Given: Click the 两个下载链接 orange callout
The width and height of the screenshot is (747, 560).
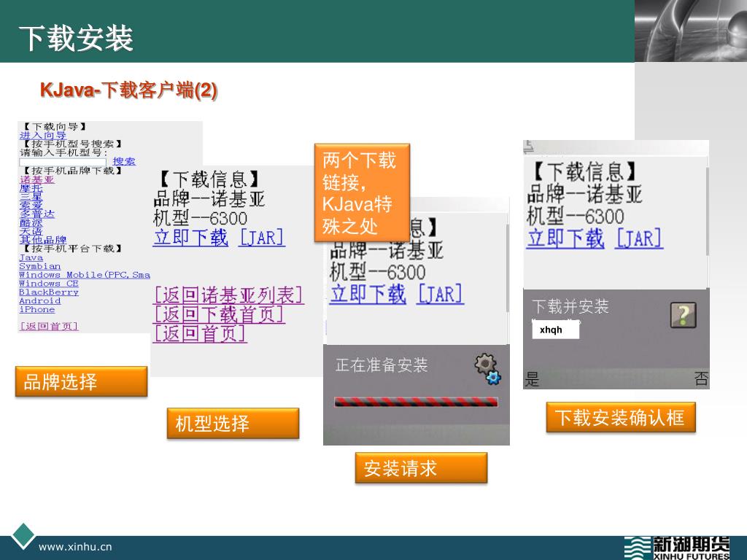Looking at the screenshot, I should (362, 192).
